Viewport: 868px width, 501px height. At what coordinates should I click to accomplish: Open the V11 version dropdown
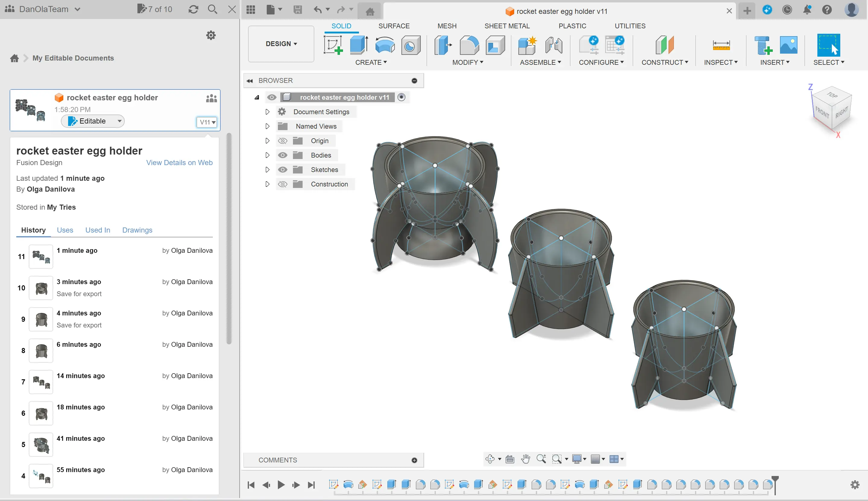[x=207, y=122]
